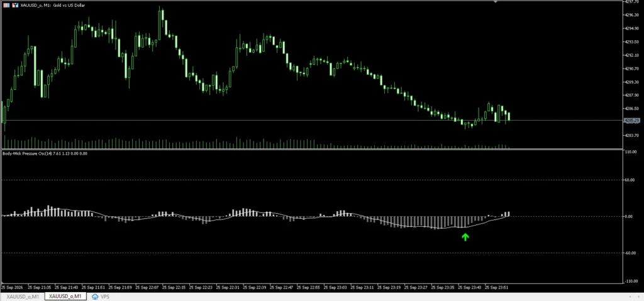This screenshot has height=301, width=644.
Task: Click the '25 Sep 23:51' time axis label
Action: 497,287
